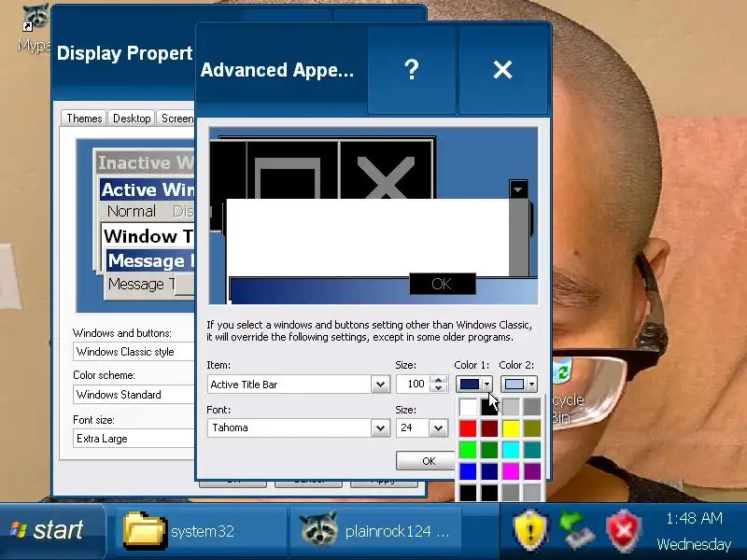
Task: Click the Safely Remove Hardware tray icon
Action: point(577,530)
